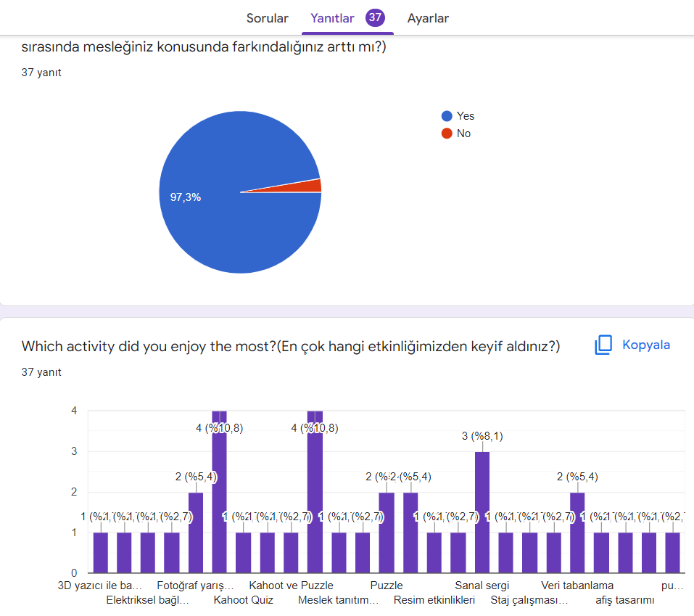694x616 pixels.
Task: Click the blue pie slice showing 97,3%
Action: tap(225, 218)
